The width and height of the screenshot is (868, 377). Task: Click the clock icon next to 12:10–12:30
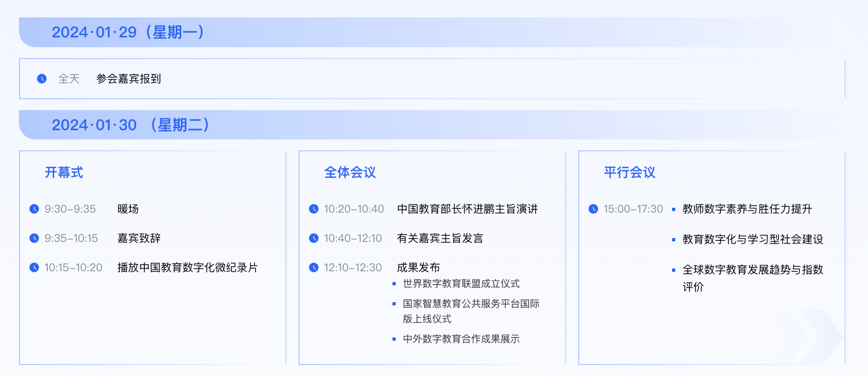click(314, 267)
